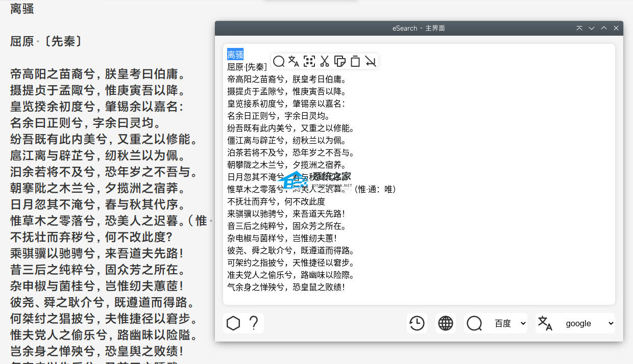This screenshot has width=633, height=364.
Task: Click line 乘骐骥以驰骋兮 in background page
Action: pos(97,254)
